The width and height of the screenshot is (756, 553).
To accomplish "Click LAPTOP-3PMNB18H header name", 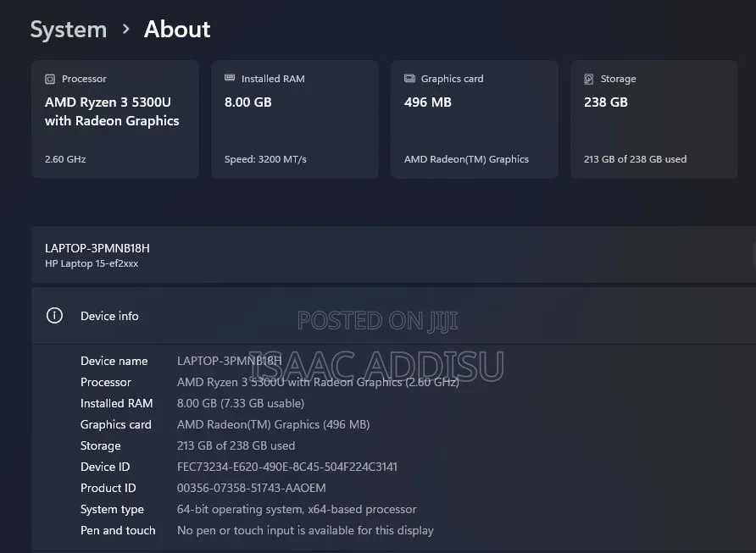I will click(x=97, y=248).
